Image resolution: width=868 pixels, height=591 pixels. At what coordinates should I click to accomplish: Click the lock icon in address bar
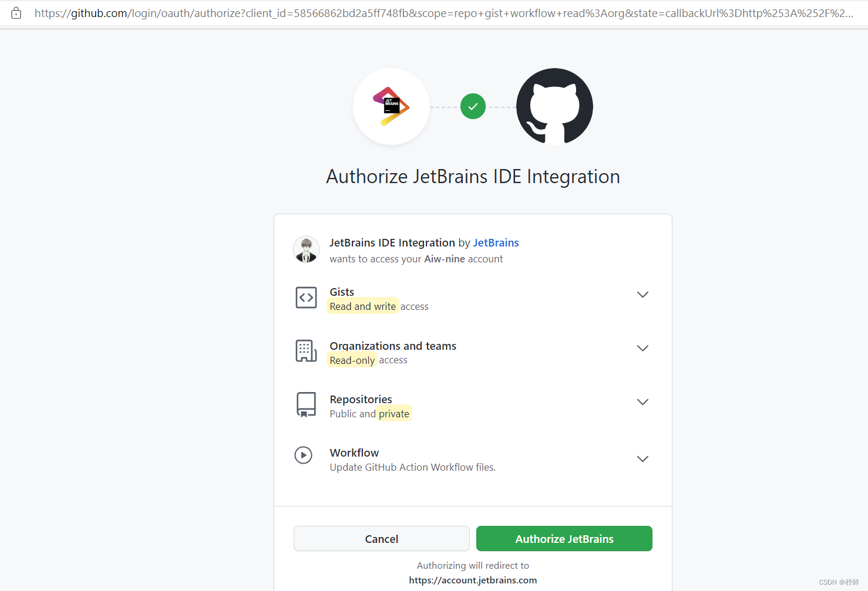(16, 13)
